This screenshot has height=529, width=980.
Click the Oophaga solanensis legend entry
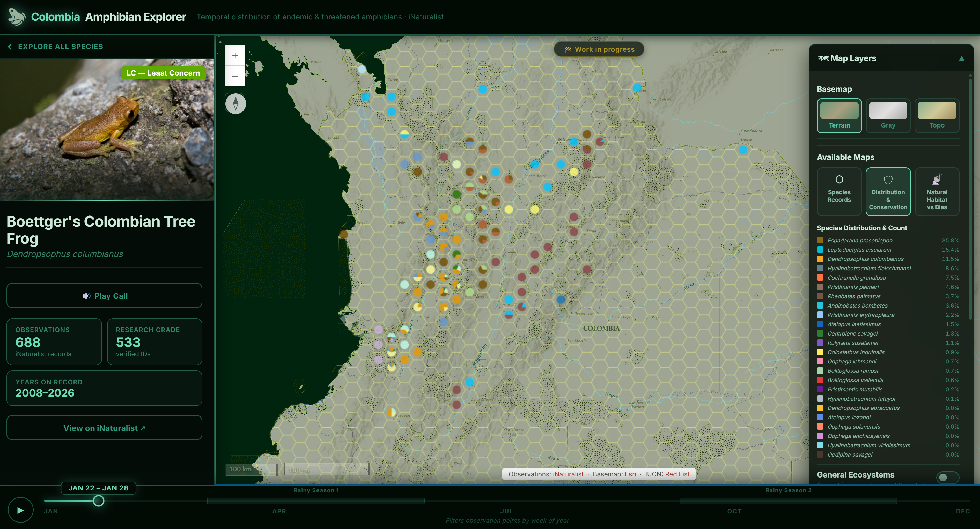[888, 427]
